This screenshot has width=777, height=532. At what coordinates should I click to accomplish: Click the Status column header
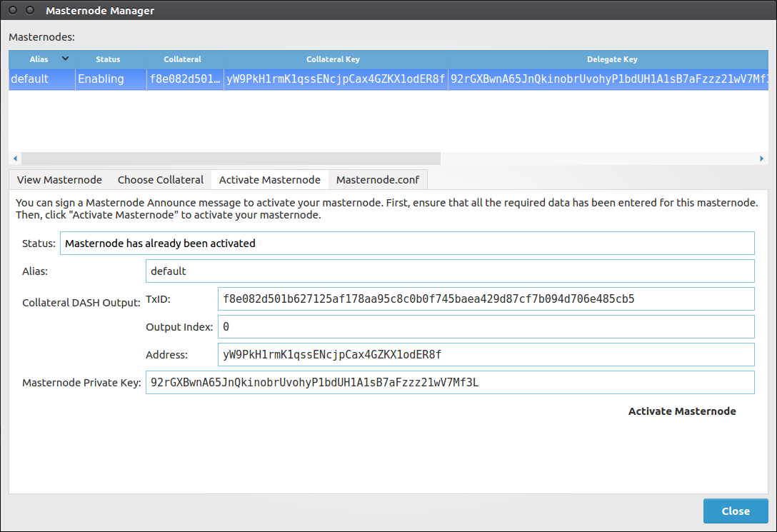coord(108,59)
